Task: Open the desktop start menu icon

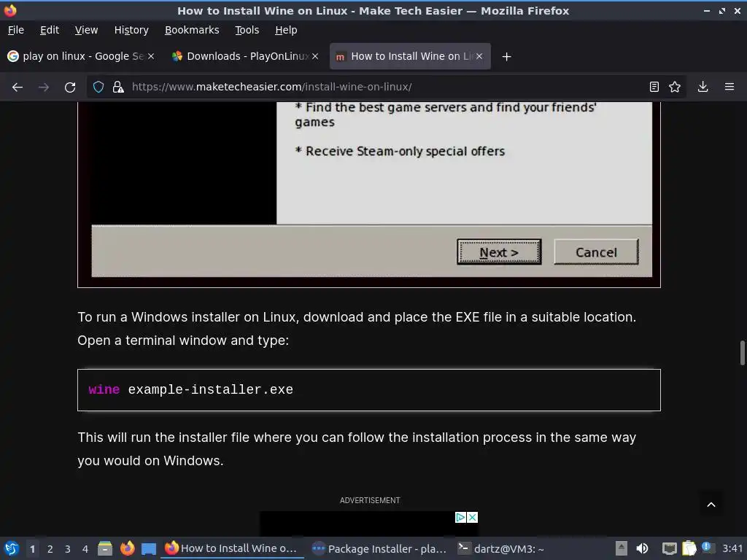Action: click(12, 548)
